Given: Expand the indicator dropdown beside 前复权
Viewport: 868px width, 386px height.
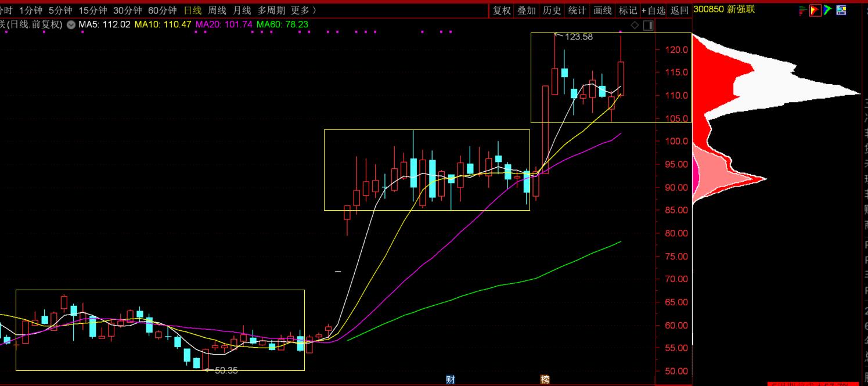Looking at the screenshot, I should (71, 24).
